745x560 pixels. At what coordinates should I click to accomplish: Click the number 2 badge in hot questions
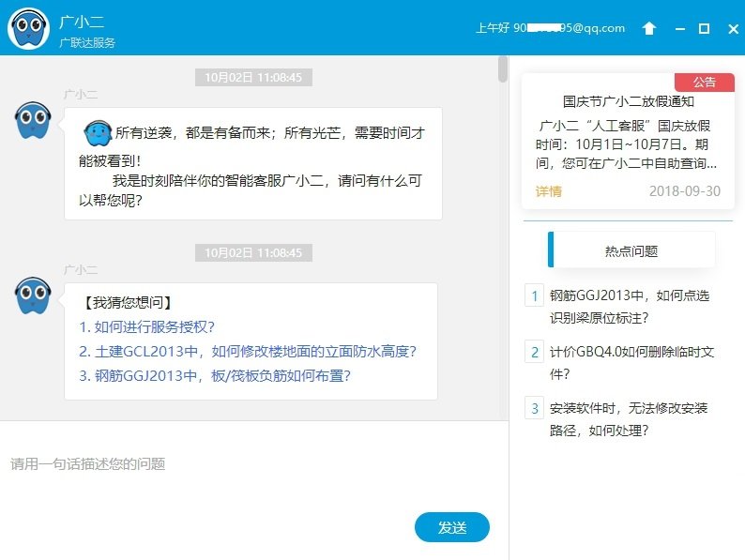click(x=535, y=352)
